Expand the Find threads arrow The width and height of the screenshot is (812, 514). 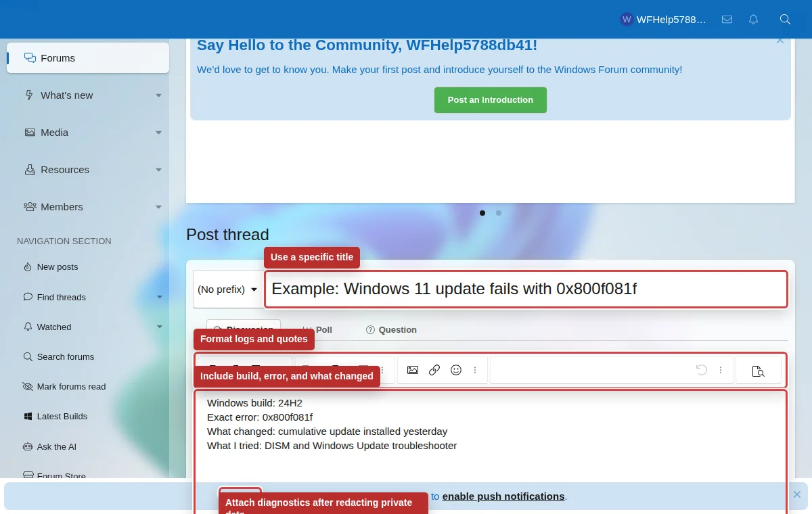pos(160,297)
